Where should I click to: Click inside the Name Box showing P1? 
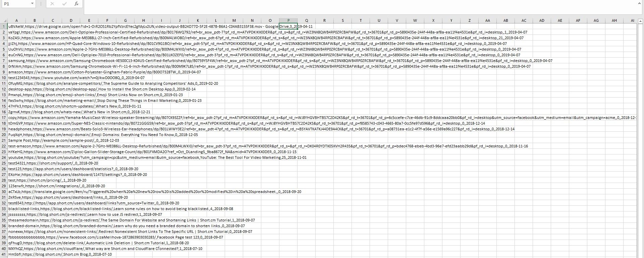click(16, 4)
